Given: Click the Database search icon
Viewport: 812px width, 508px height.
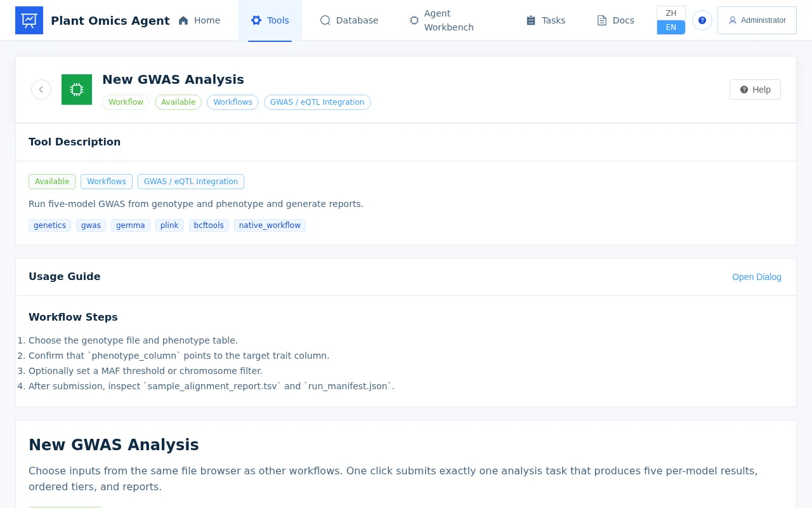Looking at the screenshot, I should click(325, 20).
